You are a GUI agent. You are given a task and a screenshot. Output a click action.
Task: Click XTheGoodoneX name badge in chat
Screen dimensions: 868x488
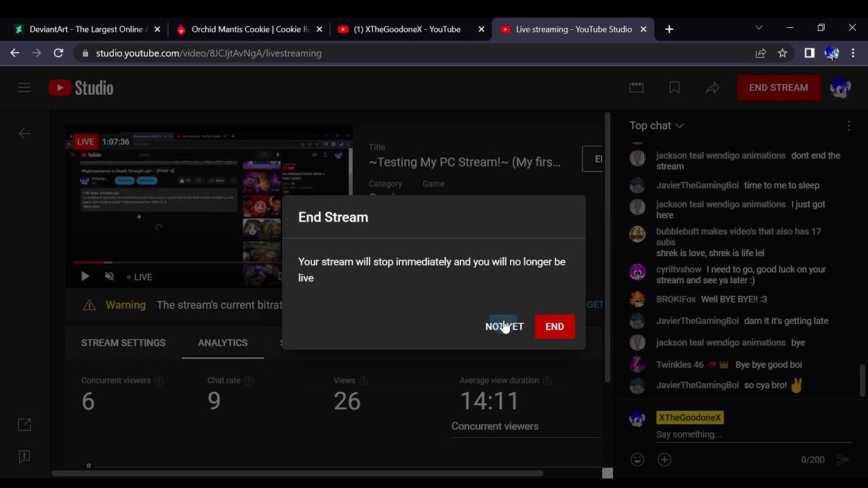(x=690, y=418)
